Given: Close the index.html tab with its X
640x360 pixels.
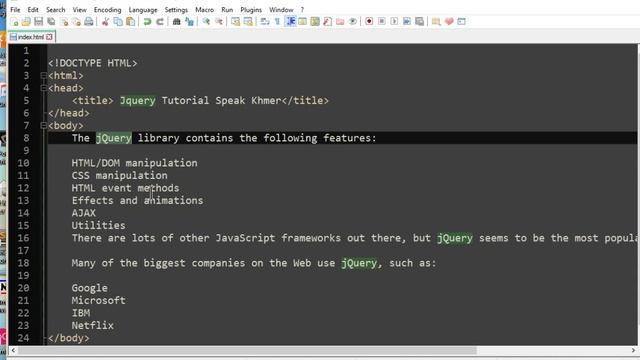Looking at the screenshot, I should (x=49, y=37).
